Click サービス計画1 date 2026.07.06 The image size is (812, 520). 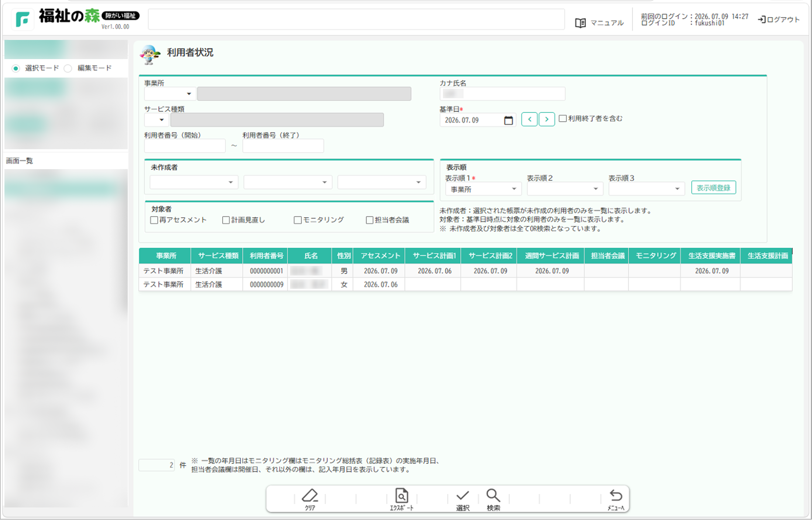(x=434, y=271)
